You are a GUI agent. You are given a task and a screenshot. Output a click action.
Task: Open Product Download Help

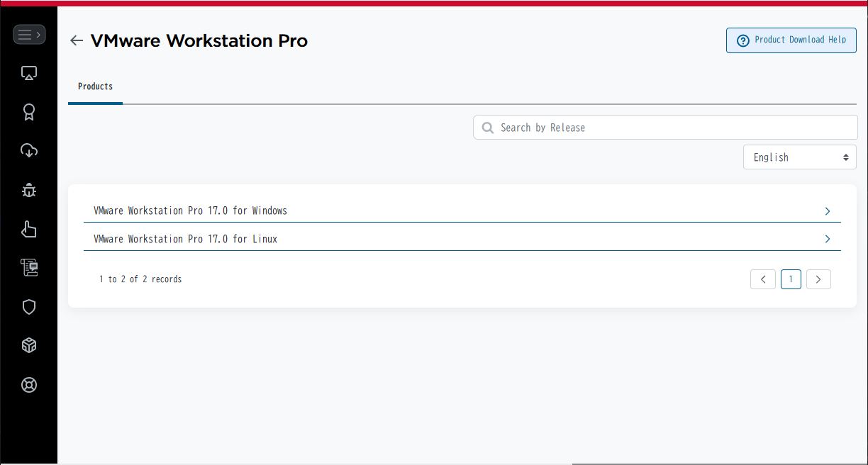791,40
